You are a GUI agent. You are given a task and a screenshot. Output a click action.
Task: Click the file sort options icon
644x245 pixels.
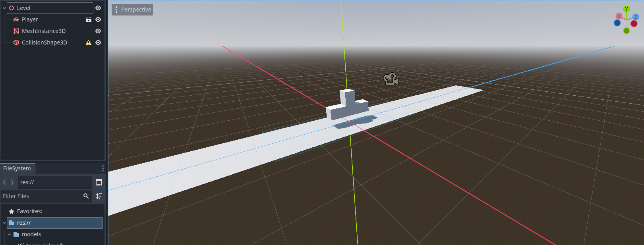(x=99, y=196)
